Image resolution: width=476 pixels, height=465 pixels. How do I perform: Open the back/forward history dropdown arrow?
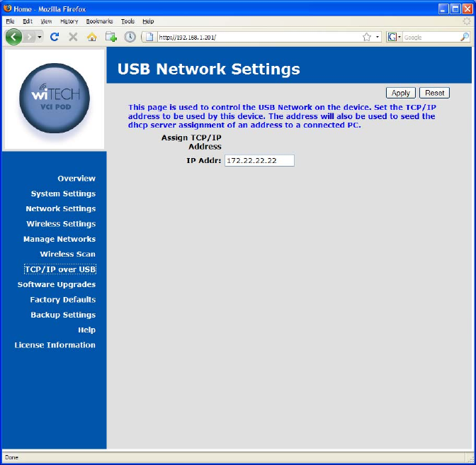click(x=40, y=37)
